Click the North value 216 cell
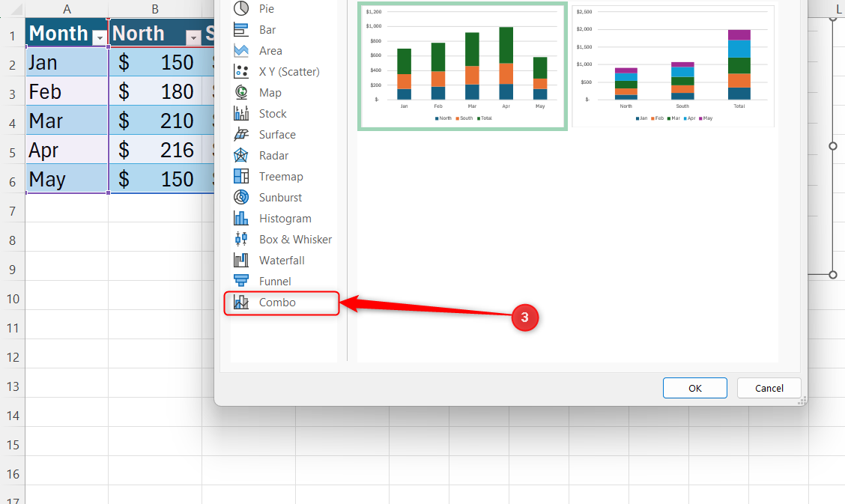This screenshot has height=504, width=845. [x=155, y=149]
